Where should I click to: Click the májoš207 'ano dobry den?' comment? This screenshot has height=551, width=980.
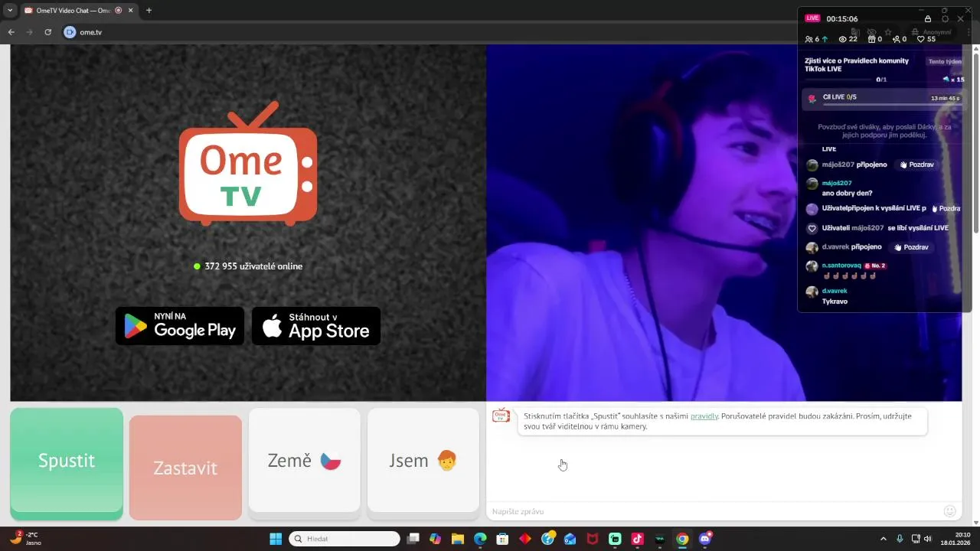coord(847,193)
